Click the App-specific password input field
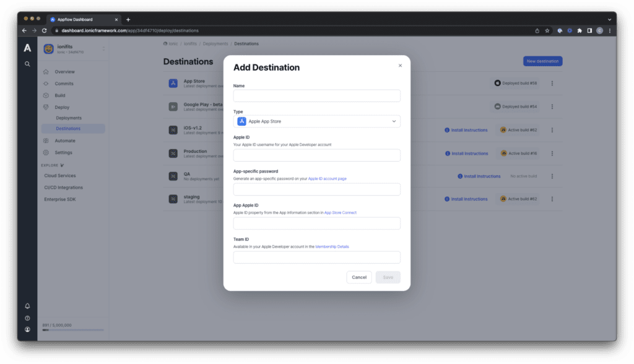Viewport: 634px width, 364px height. pyautogui.click(x=316, y=189)
